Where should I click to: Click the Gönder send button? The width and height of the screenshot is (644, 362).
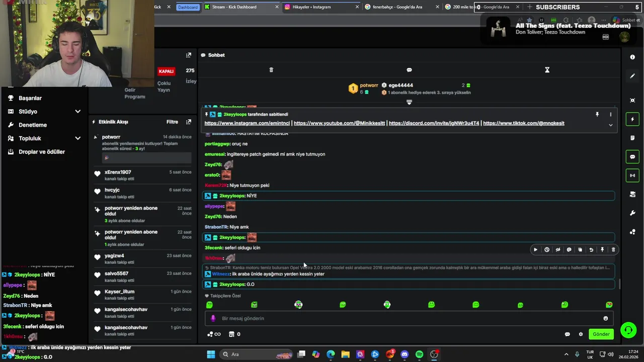click(x=601, y=334)
